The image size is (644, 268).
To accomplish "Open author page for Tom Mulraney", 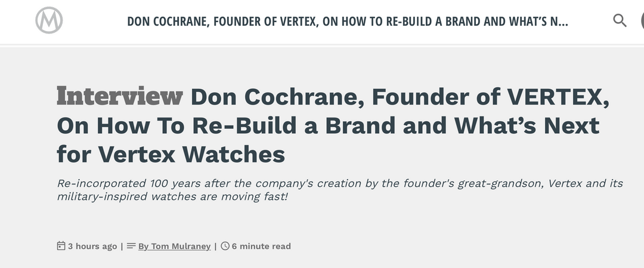I will tap(174, 246).
